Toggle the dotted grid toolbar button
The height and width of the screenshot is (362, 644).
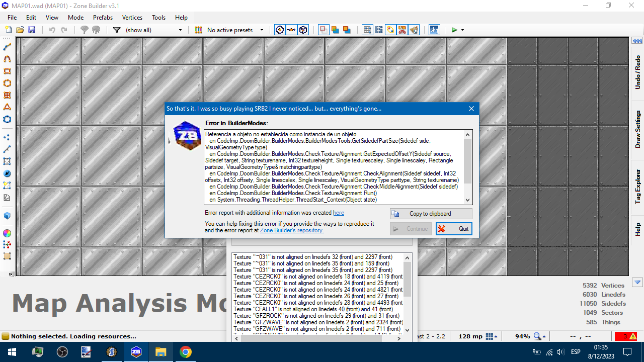pyautogui.click(x=379, y=30)
